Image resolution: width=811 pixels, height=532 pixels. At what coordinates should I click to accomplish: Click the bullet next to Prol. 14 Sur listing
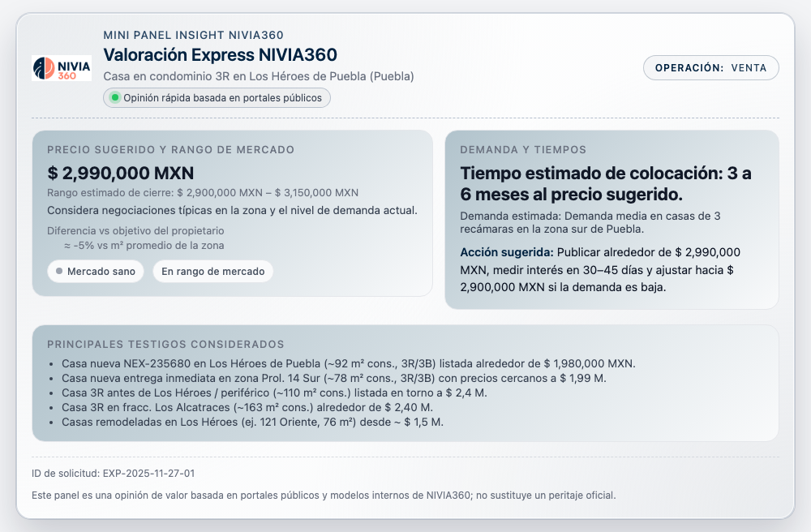click(53, 378)
